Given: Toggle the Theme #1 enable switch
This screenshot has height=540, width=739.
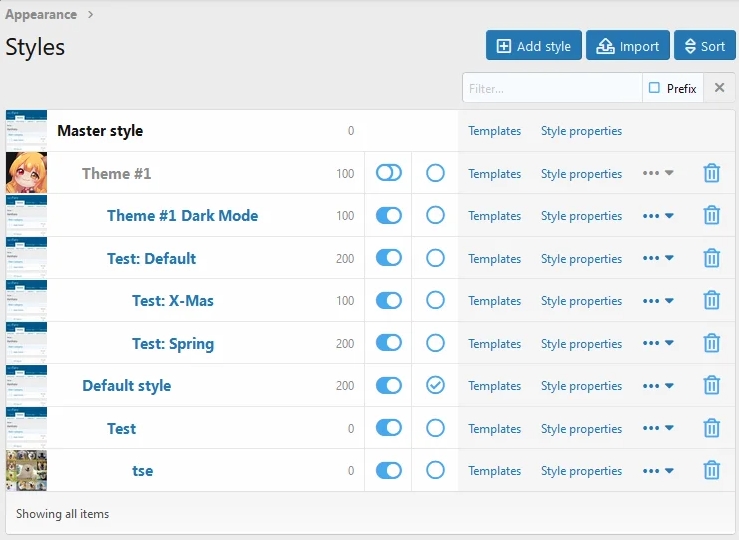Looking at the screenshot, I should 388,173.
